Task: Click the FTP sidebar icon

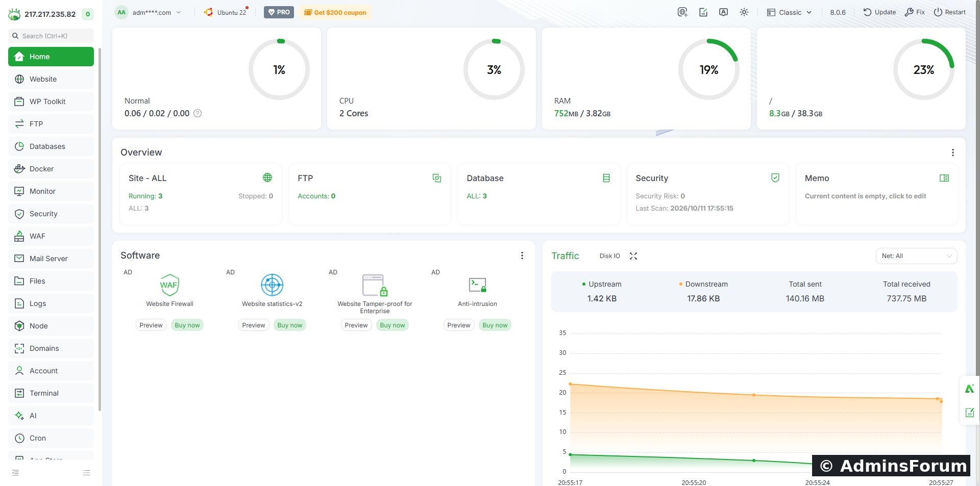Action: tap(19, 124)
